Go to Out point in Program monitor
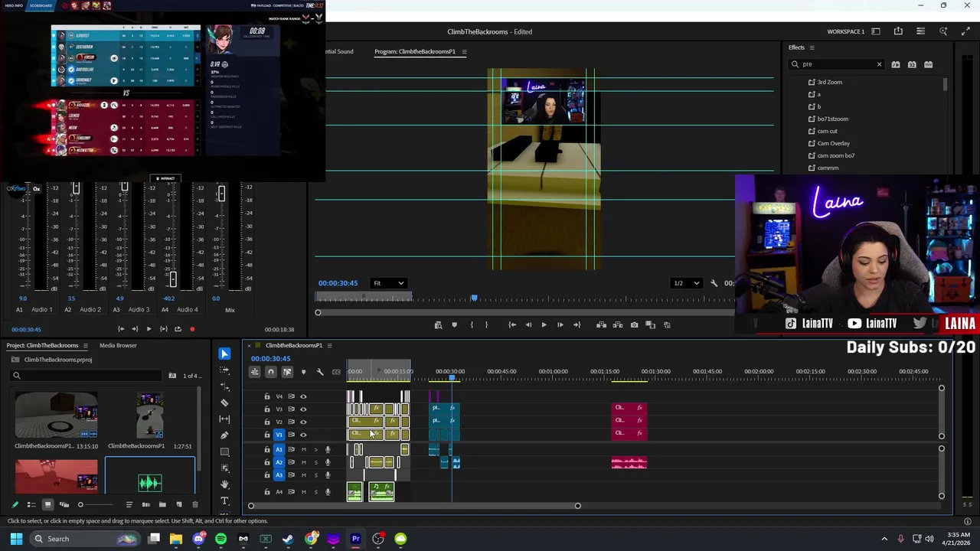The image size is (980, 551). point(577,325)
